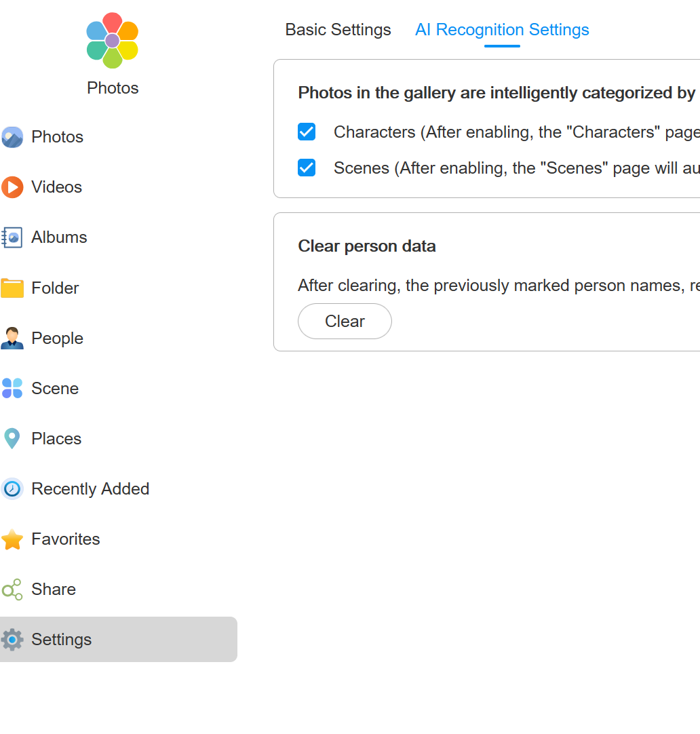
Task: Click the Favorites star icon
Action: 12,539
